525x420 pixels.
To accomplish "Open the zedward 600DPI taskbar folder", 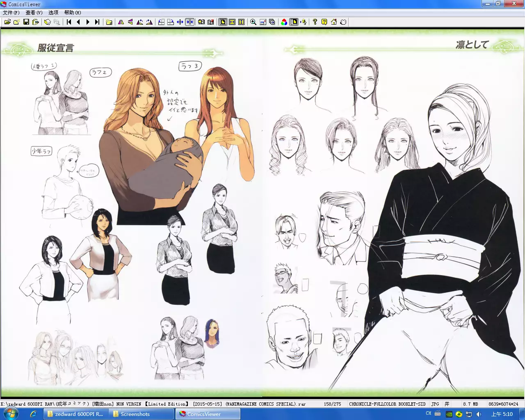I will (75, 414).
